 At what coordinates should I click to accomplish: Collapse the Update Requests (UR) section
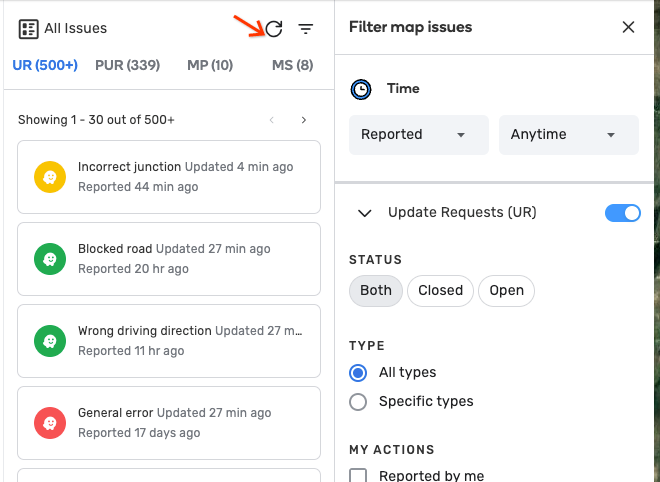click(x=365, y=213)
